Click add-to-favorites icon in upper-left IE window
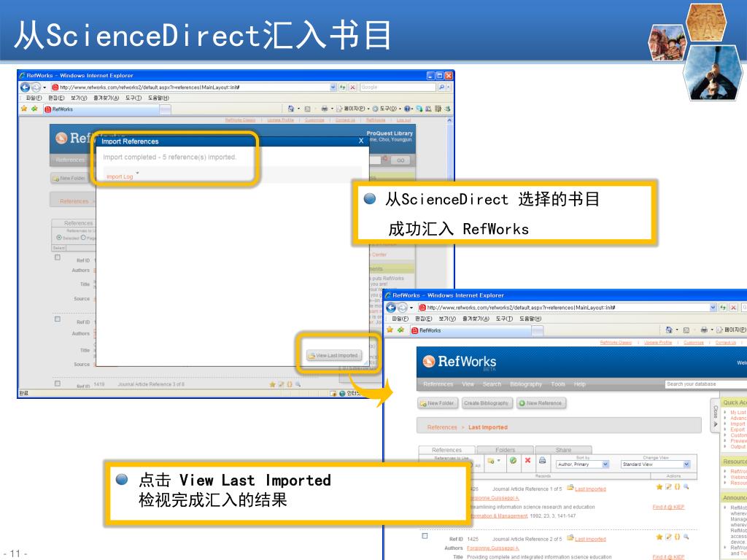747x560 pixels. coord(34,109)
